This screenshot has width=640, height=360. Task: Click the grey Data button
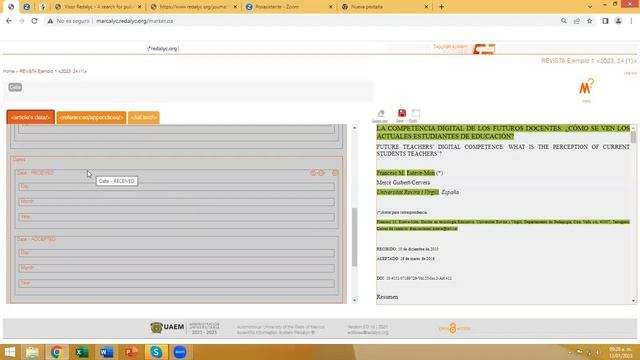tap(15, 87)
